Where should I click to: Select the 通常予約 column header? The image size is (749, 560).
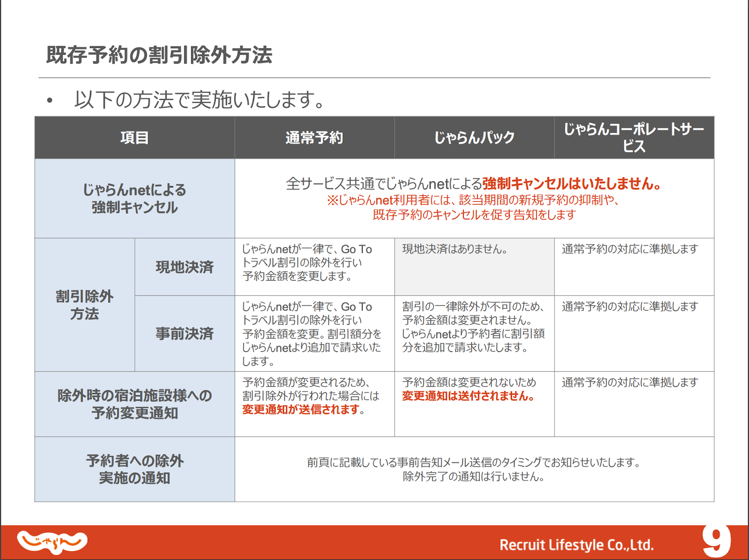pos(315,138)
